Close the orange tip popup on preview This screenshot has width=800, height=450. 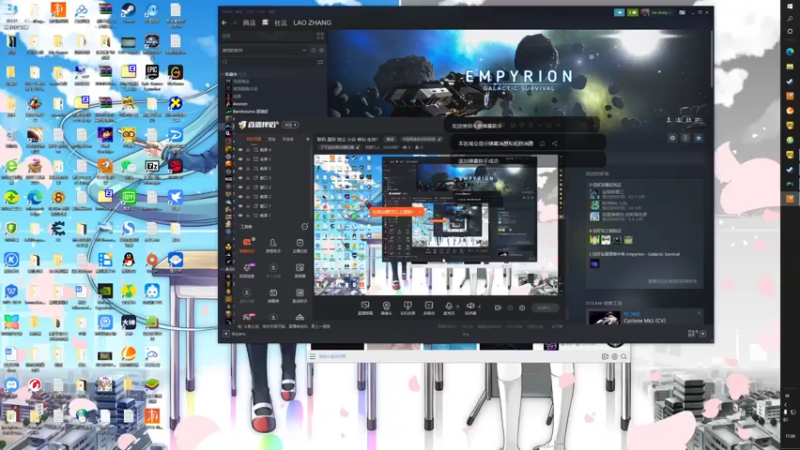click(x=420, y=211)
